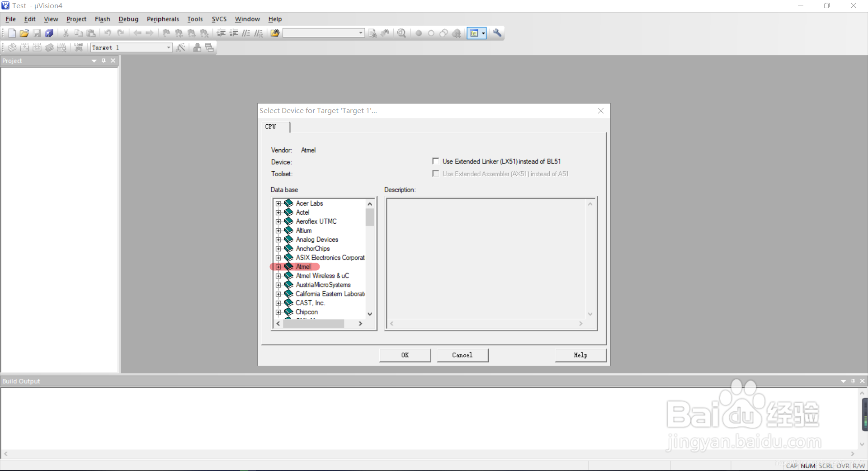Enable Use Extended Linker (LX51) checkbox

436,161
